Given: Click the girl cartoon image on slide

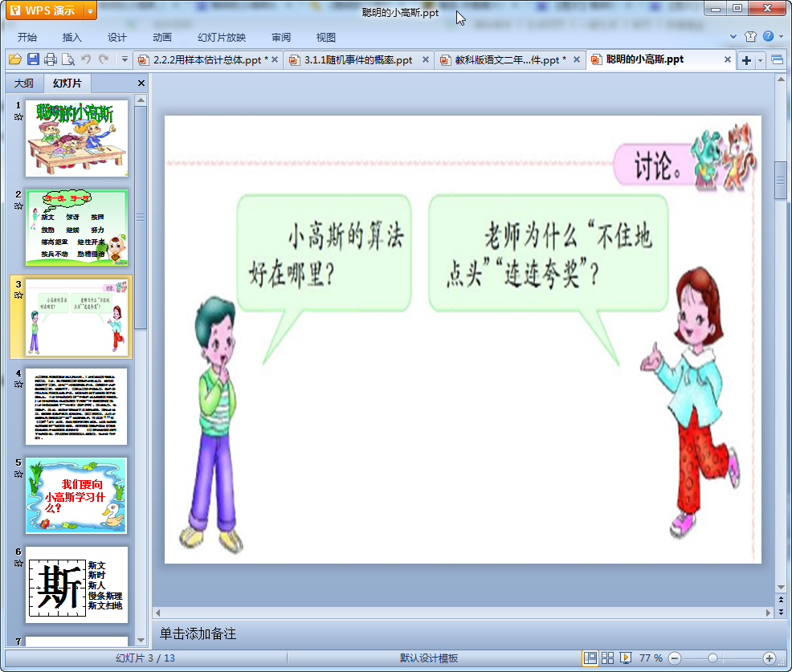Looking at the screenshot, I should click(692, 402).
